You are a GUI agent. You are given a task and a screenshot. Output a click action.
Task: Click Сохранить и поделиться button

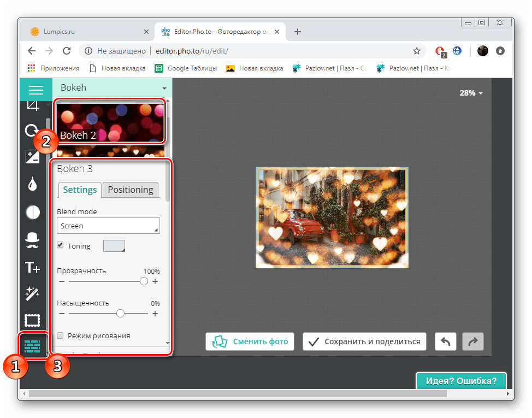pos(364,342)
